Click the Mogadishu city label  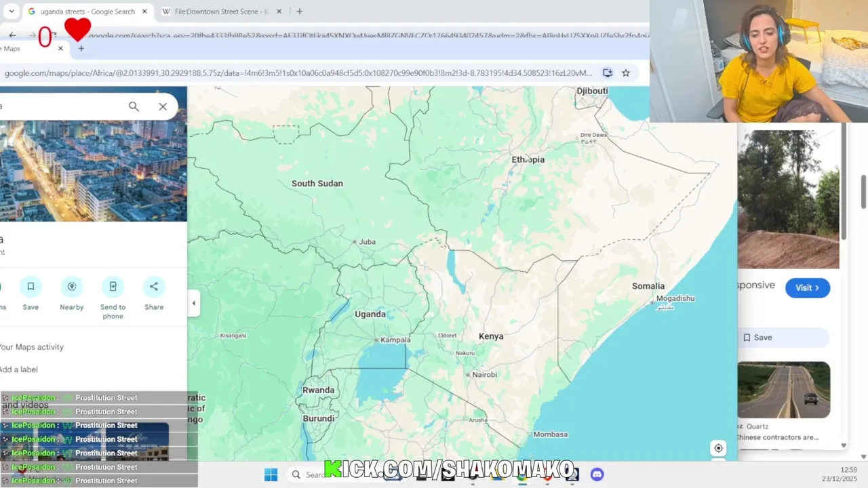675,298
